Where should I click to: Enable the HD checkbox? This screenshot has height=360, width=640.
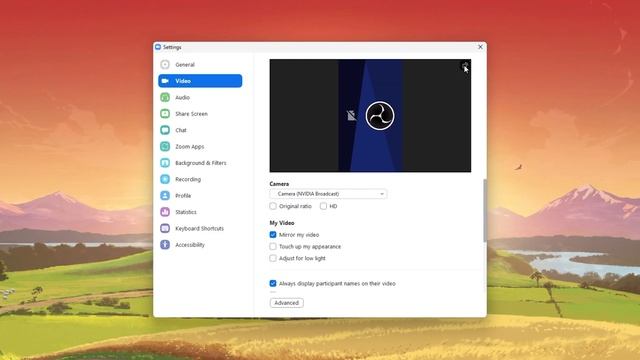tap(323, 206)
